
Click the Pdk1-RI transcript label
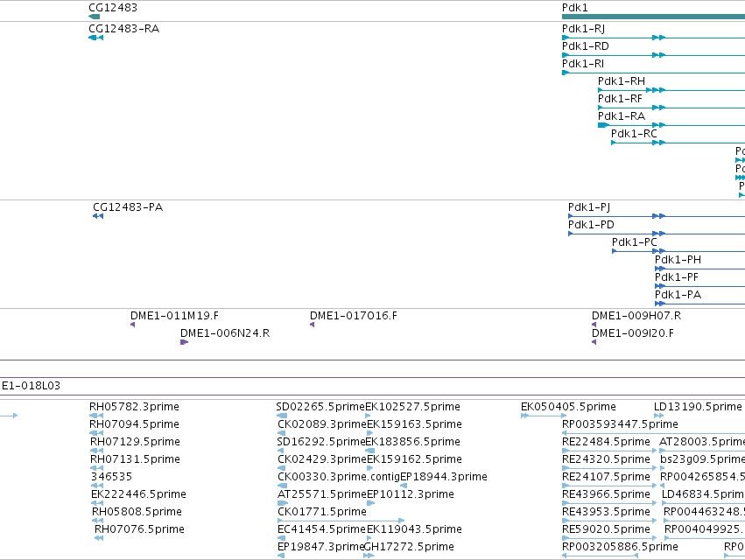pos(583,64)
